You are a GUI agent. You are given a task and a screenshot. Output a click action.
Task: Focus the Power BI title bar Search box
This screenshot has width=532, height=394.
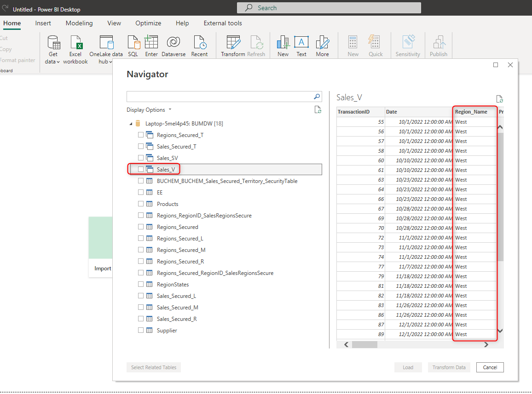click(x=329, y=8)
